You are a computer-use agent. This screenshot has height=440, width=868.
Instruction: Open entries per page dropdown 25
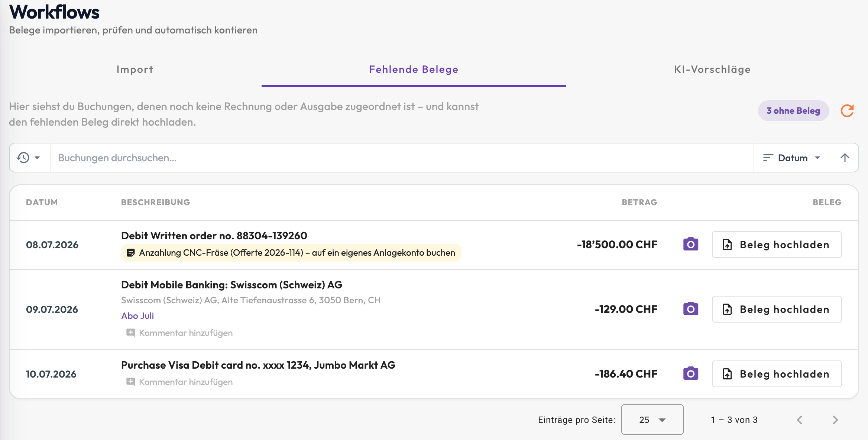(652, 420)
